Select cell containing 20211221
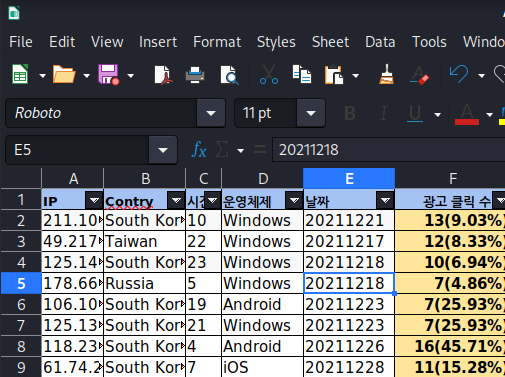This screenshot has width=505, height=377. [349, 220]
